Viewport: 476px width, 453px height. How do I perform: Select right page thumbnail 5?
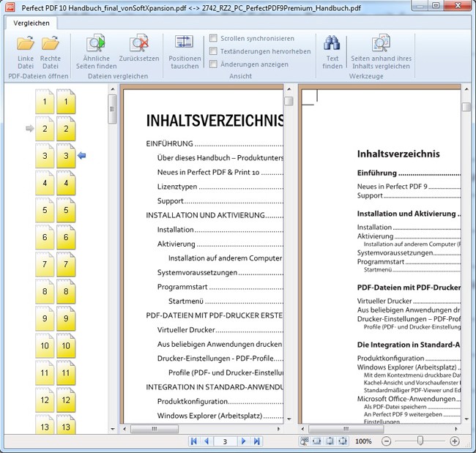point(66,210)
